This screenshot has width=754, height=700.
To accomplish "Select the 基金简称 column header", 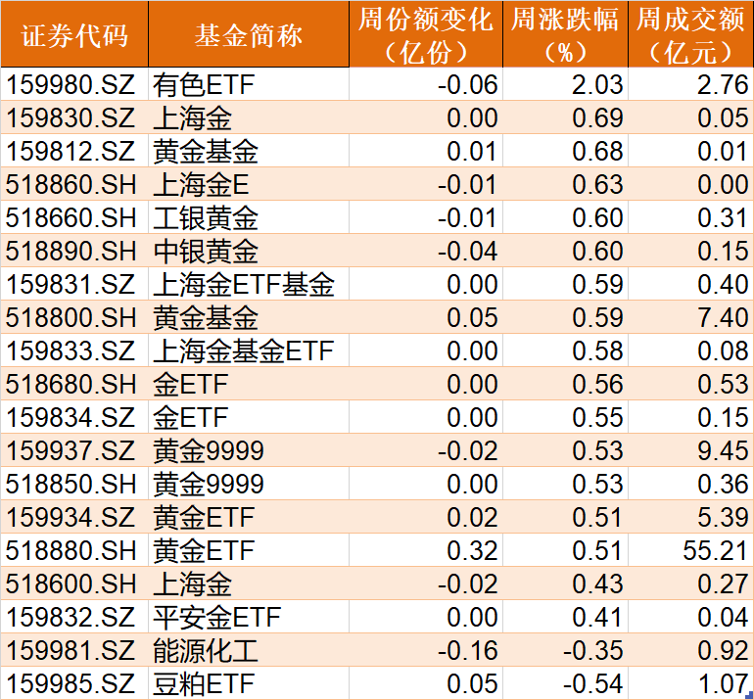I will point(249,34).
